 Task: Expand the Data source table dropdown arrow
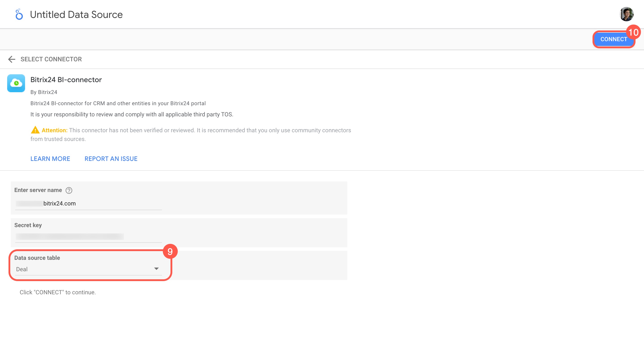(x=156, y=269)
